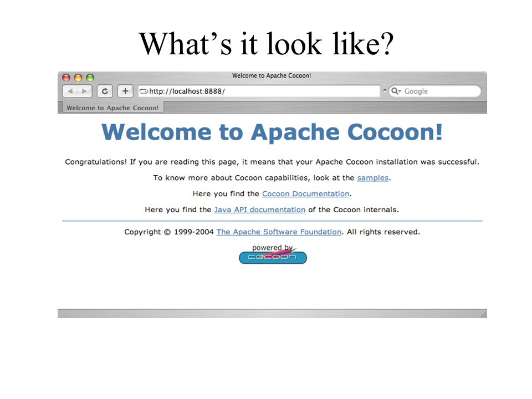The height and width of the screenshot is (399, 532).
Task: Click the small arrow beside the address bar
Action: 385,90
